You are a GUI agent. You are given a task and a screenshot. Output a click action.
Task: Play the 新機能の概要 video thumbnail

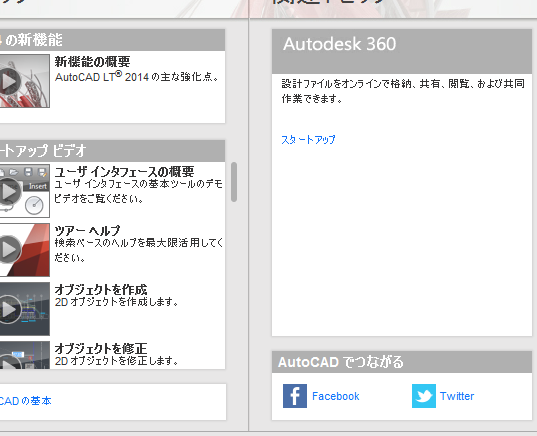(24, 81)
